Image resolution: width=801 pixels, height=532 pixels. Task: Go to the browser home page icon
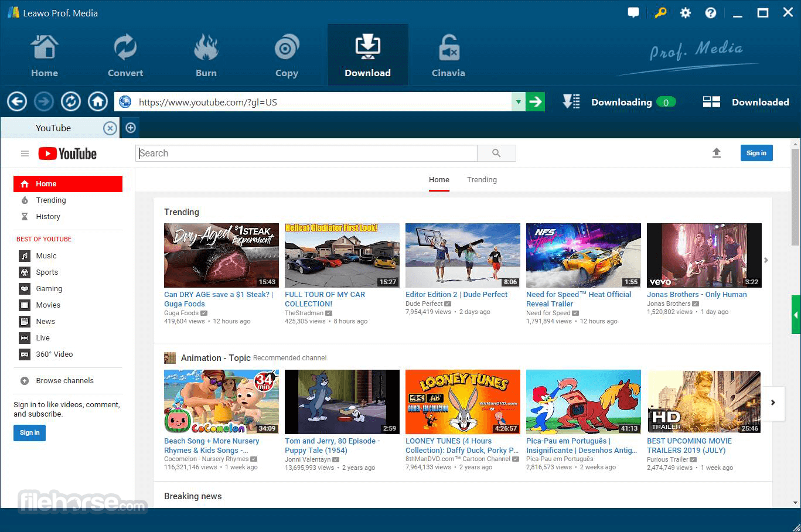(x=98, y=102)
